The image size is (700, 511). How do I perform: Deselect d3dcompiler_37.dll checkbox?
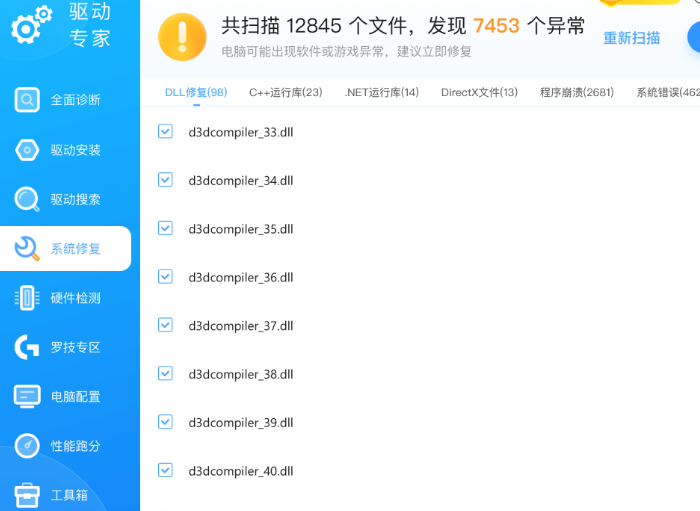[x=165, y=325]
